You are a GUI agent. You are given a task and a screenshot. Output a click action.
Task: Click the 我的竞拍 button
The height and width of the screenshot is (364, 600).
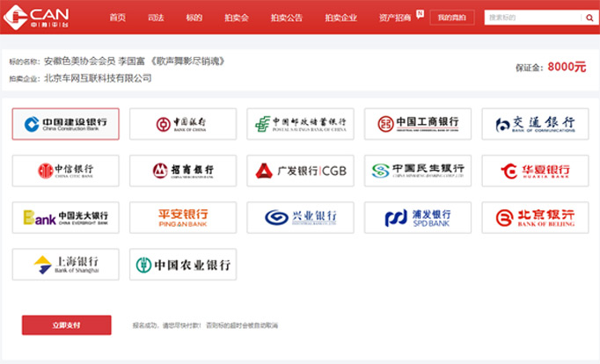(452, 18)
